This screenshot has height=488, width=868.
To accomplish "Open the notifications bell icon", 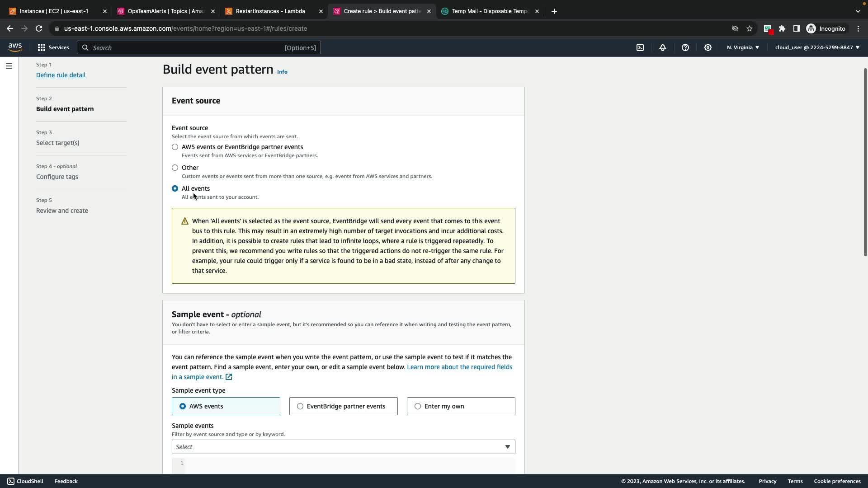I will [x=663, y=47].
